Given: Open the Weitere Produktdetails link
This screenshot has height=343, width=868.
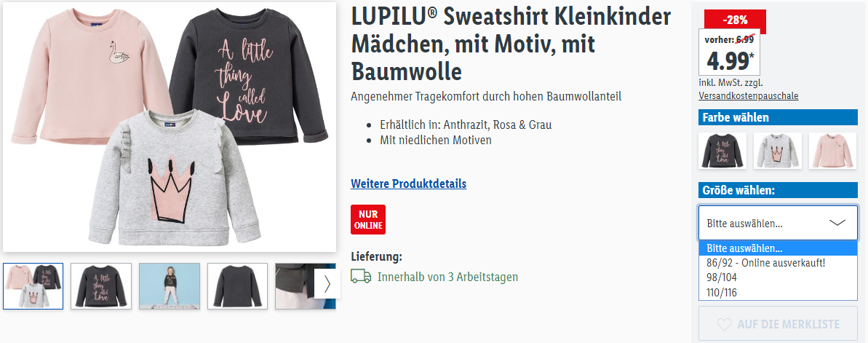Looking at the screenshot, I should 409,184.
